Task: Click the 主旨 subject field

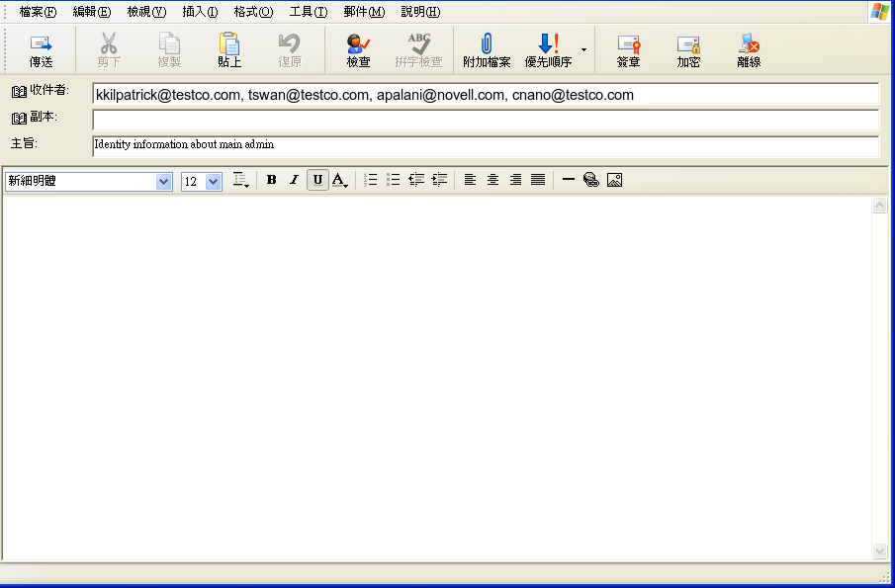Action: point(486,146)
